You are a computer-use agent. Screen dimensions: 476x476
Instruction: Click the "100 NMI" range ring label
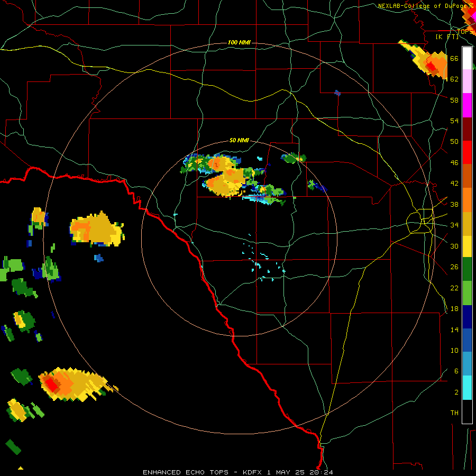click(239, 42)
